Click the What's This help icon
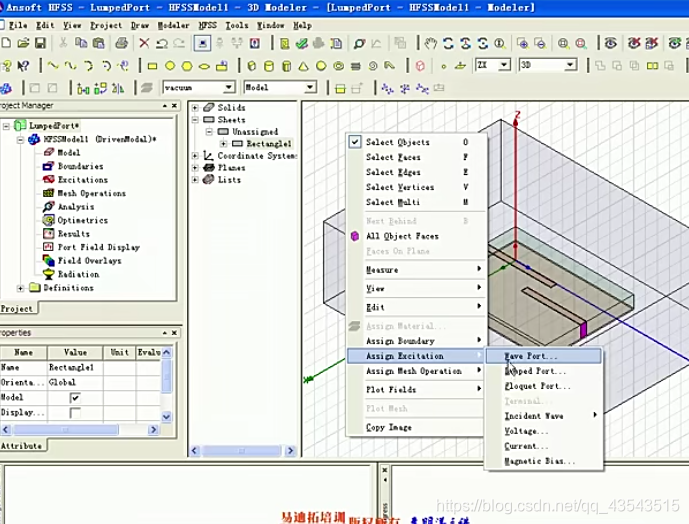The width and height of the screenshot is (689, 524). coord(23,66)
